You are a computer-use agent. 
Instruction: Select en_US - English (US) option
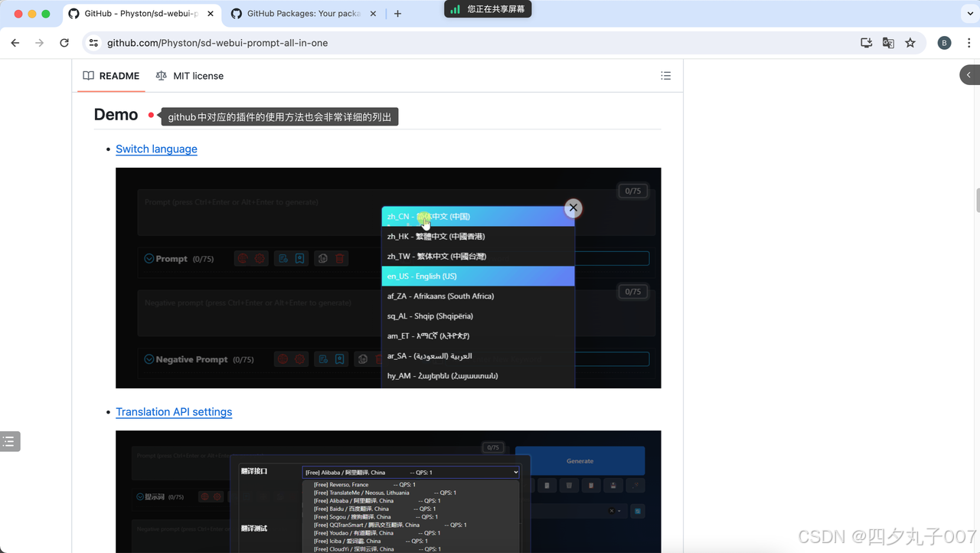(x=478, y=276)
